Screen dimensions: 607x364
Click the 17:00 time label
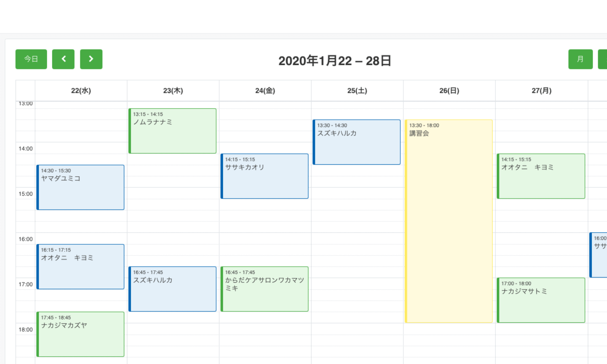tap(25, 284)
